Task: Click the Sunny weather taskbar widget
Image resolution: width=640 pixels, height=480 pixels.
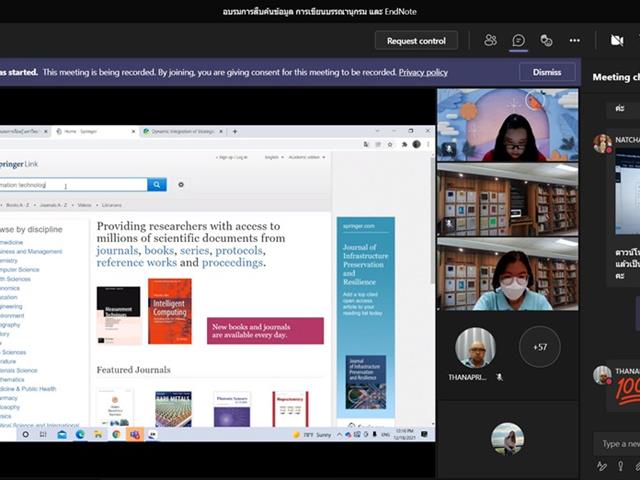Action: click(x=312, y=435)
